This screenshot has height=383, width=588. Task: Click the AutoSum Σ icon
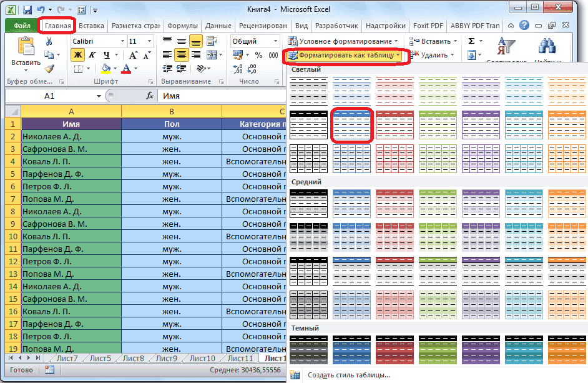473,39
